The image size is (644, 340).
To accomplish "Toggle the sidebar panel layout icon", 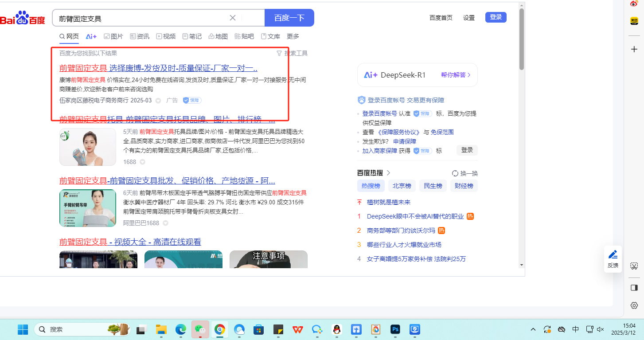I will point(634,288).
